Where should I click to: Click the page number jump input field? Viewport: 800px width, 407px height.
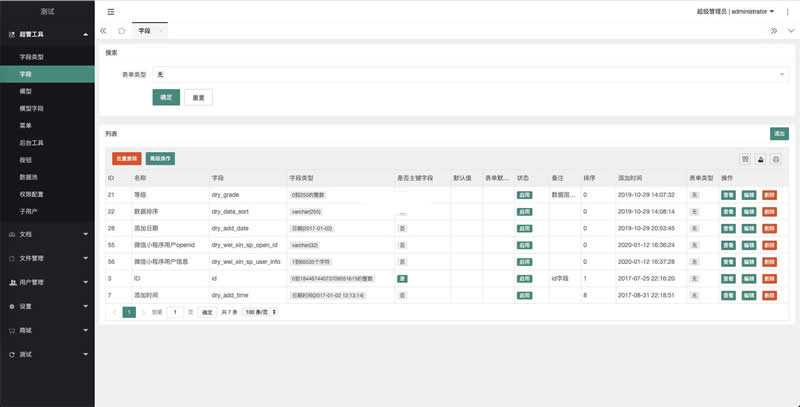(x=177, y=312)
